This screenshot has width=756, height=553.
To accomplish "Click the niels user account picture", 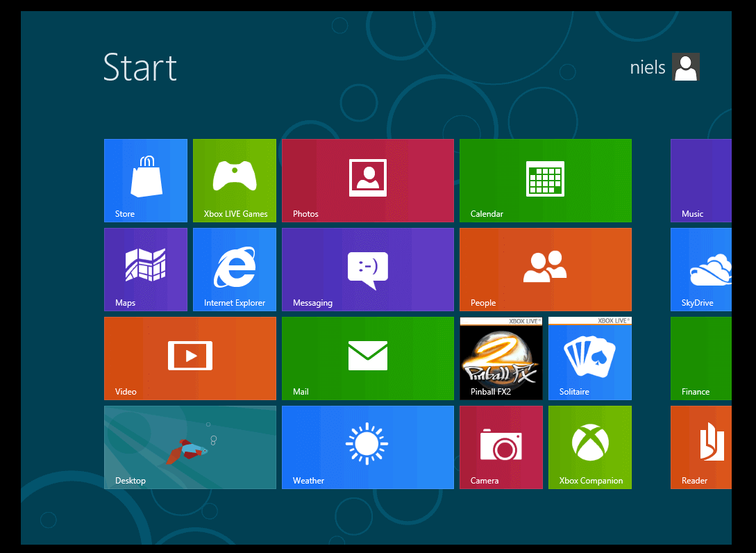I will pyautogui.click(x=686, y=67).
